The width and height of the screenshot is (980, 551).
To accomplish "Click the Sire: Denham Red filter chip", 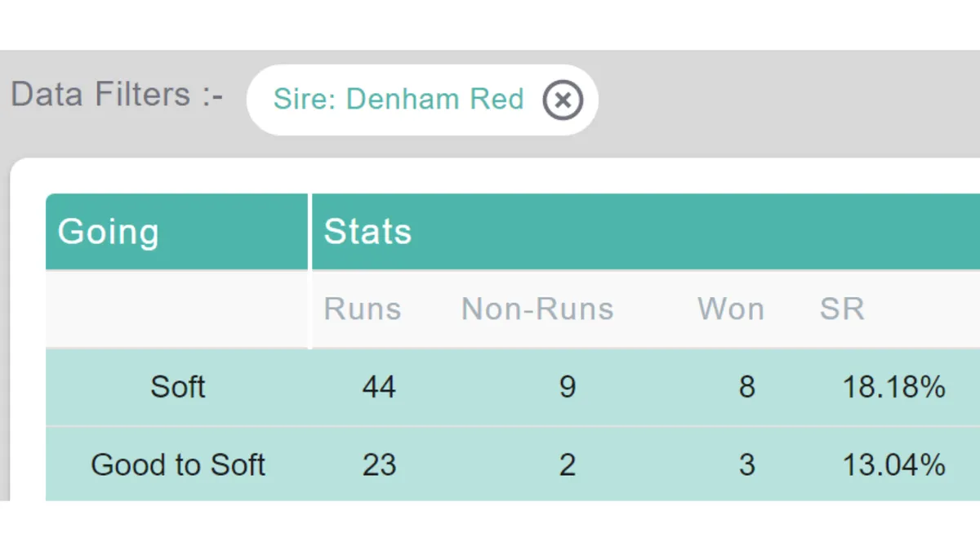I will tap(422, 100).
